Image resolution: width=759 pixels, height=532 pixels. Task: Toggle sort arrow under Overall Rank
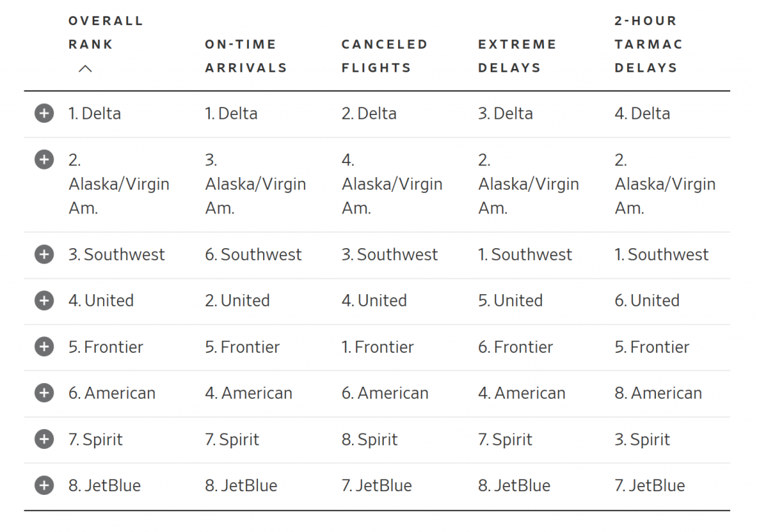coord(85,68)
